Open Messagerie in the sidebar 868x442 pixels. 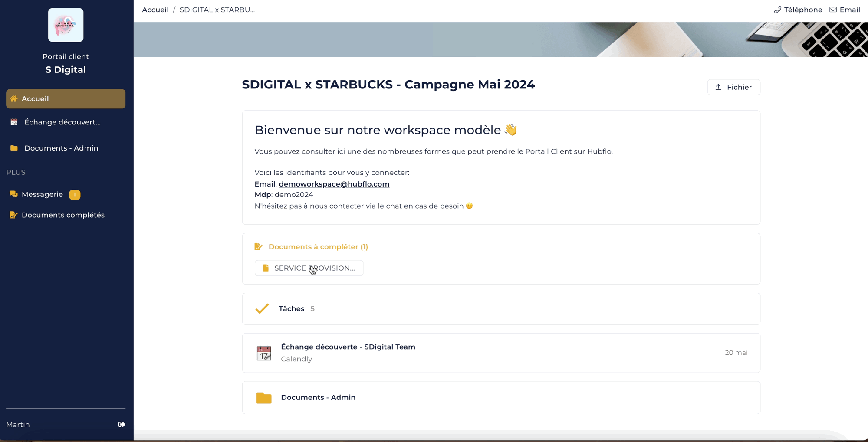(x=42, y=195)
